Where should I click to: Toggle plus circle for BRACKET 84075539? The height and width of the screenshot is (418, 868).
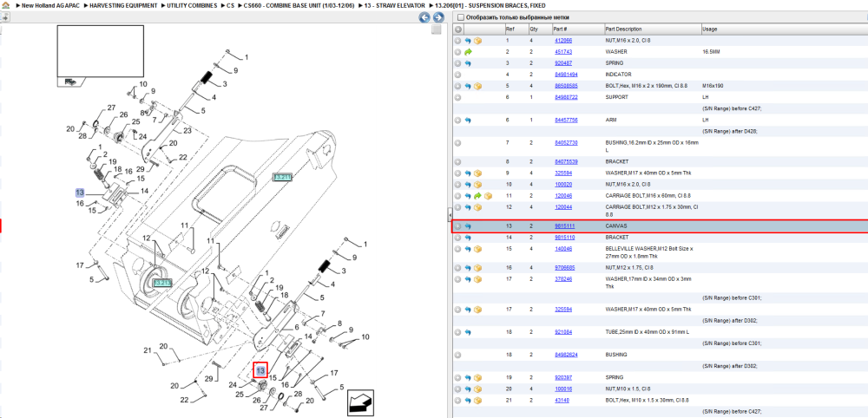pyautogui.click(x=457, y=162)
